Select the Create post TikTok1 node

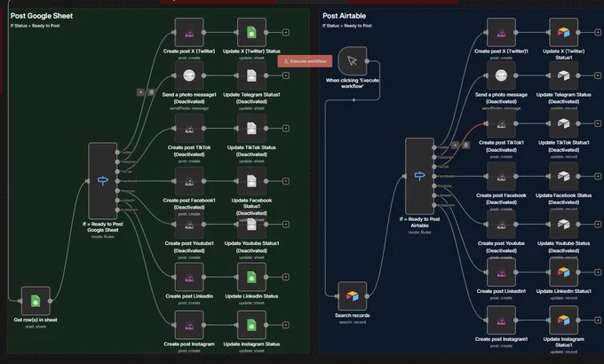pos(501,123)
